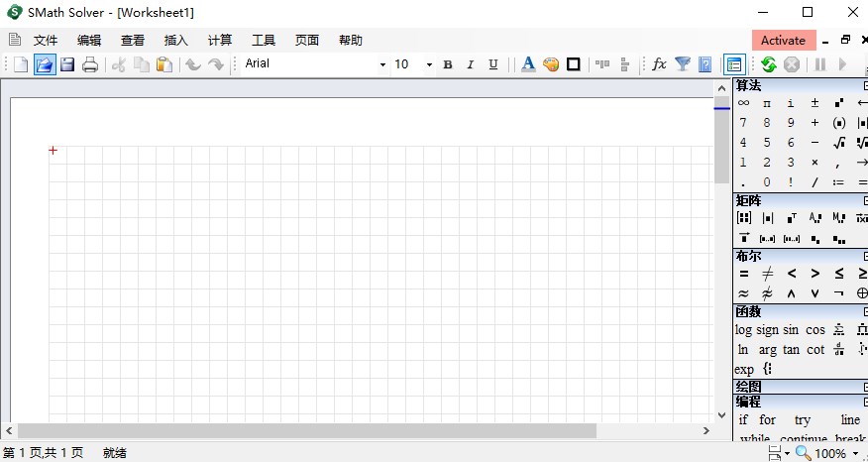Click the infinity symbol in 算法 panel
This screenshot has height=462, width=868.
pyautogui.click(x=743, y=103)
